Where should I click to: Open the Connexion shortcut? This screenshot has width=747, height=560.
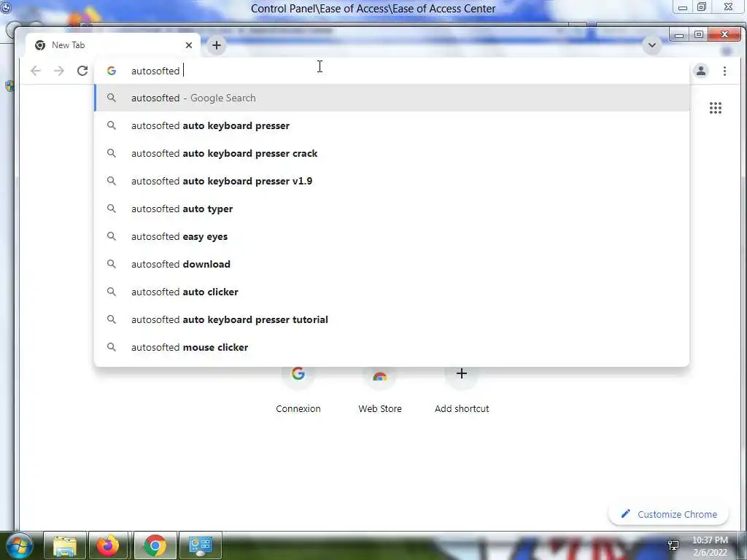298,389
